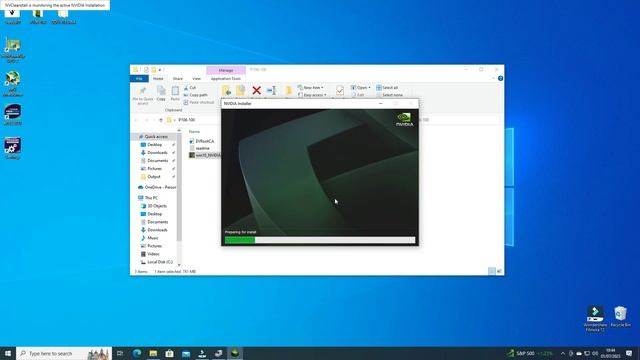The image size is (640, 360).
Task: Click the NVIDIA logo in installer
Action: pyautogui.click(x=404, y=119)
